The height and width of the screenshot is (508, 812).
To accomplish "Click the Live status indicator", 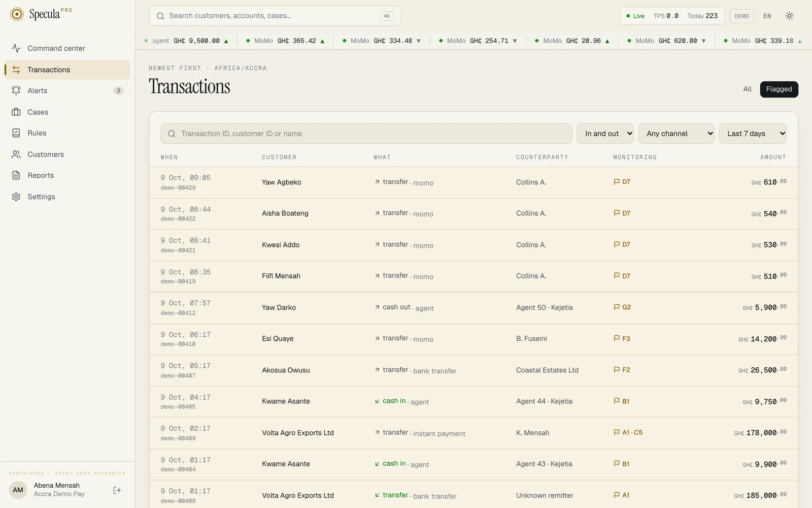I will tap(635, 16).
